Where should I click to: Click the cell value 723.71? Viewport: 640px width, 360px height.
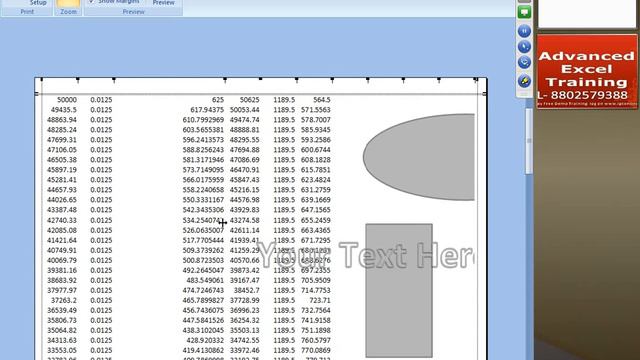(x=320, y=300)
